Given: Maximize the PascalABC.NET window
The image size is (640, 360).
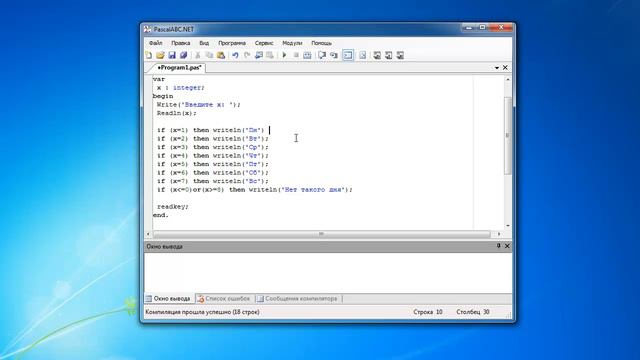Looking at the screenshot, I should [x=482, y=28].
